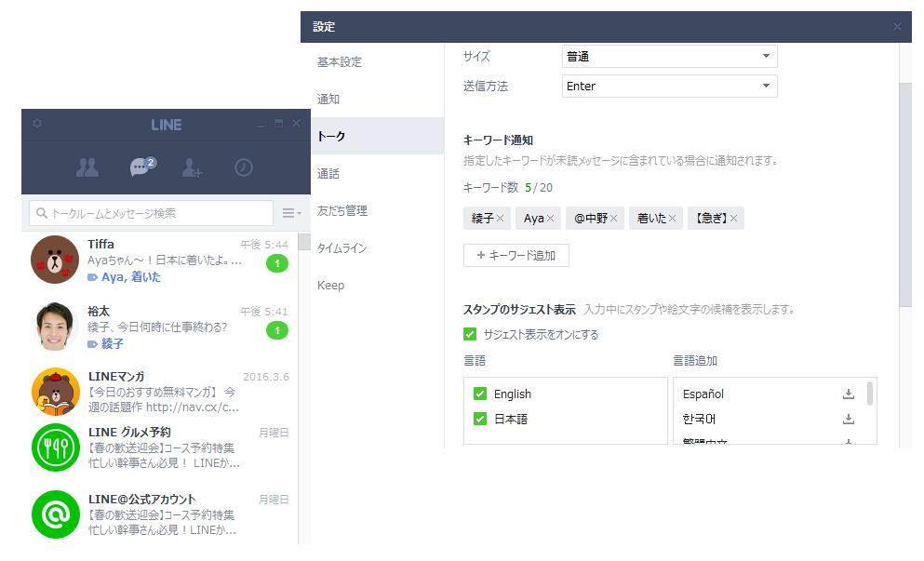Image resolution: width=924 pixels, height=561 pixels.
Task: Open the Chats tab with unread badge
Action: (142, 167)
